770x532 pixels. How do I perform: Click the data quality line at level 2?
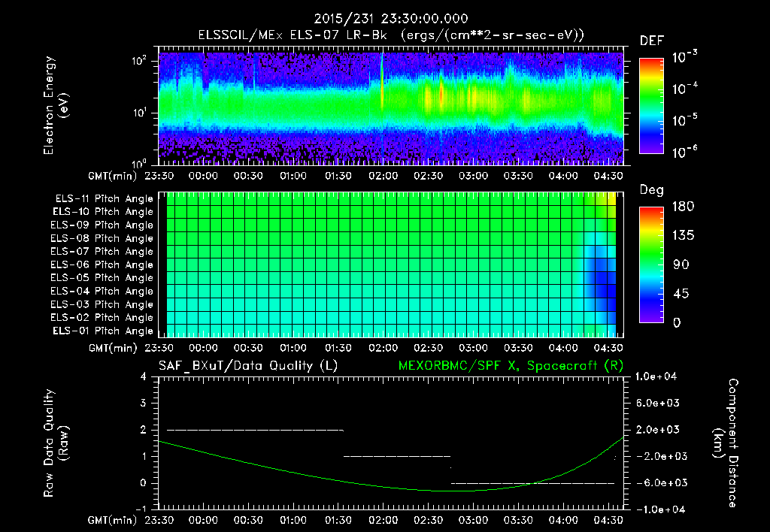(256, 430)
